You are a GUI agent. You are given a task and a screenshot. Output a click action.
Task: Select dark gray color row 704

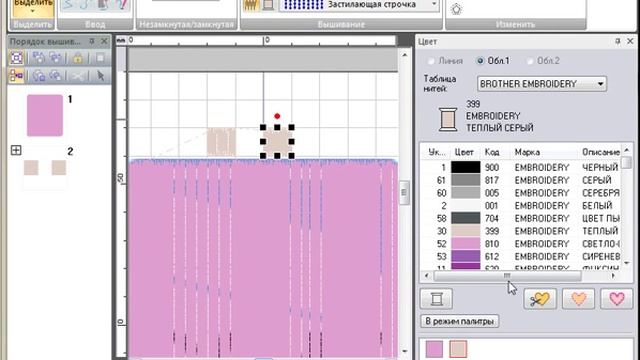520,218
